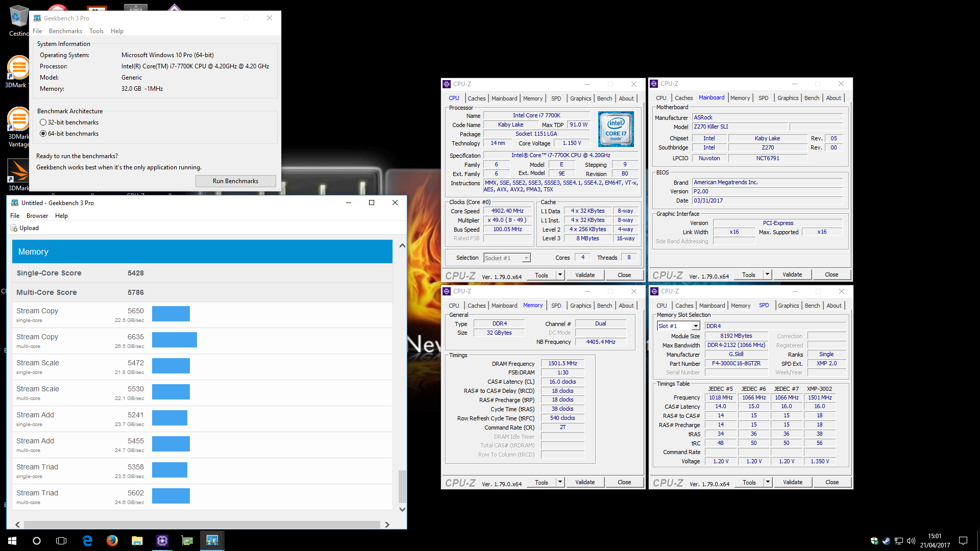Image resolution: width=980 pixels, height=551 pixels.
Task: Click Close in CPU-Z Mainboard window
Action: coord(831,274)
